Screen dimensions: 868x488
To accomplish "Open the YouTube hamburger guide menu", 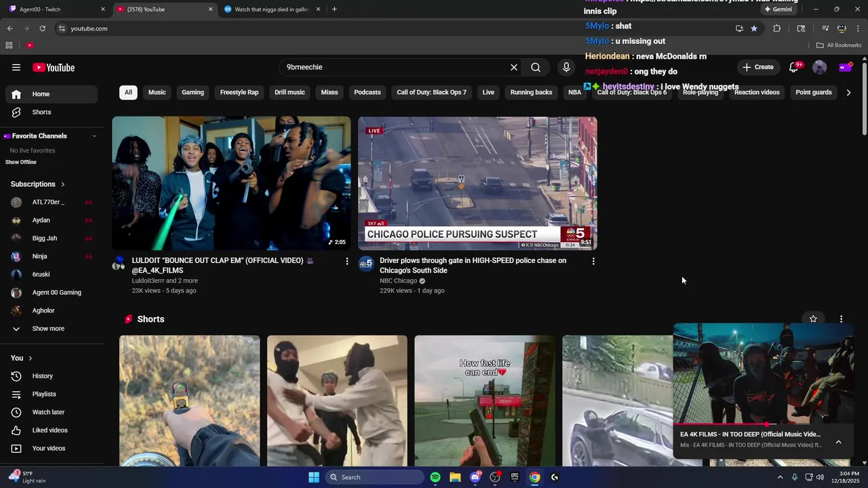I will [16, 67].
